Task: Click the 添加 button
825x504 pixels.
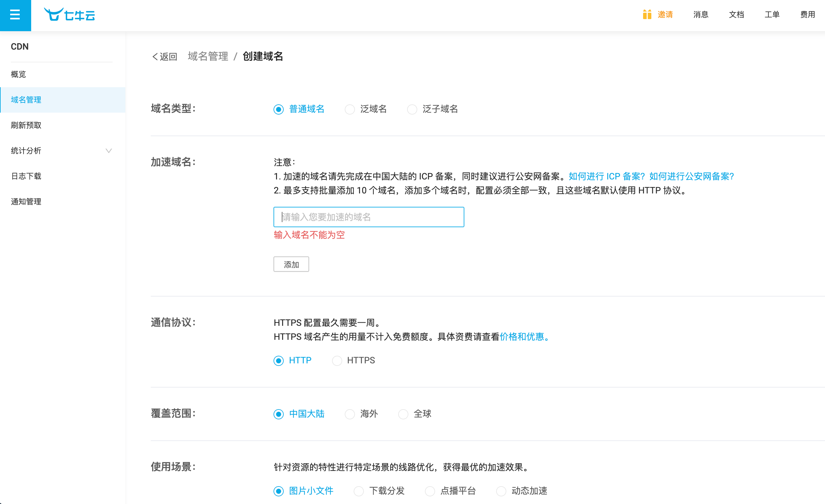Action: [x=291, y=264]
